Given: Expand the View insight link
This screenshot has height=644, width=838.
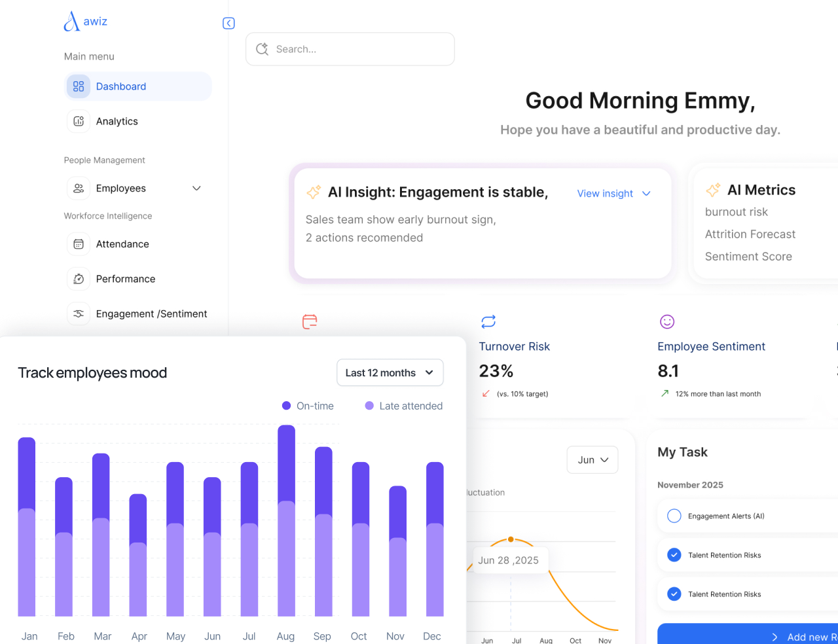Looking at the screenshot, I should click(x=613, y=194).
